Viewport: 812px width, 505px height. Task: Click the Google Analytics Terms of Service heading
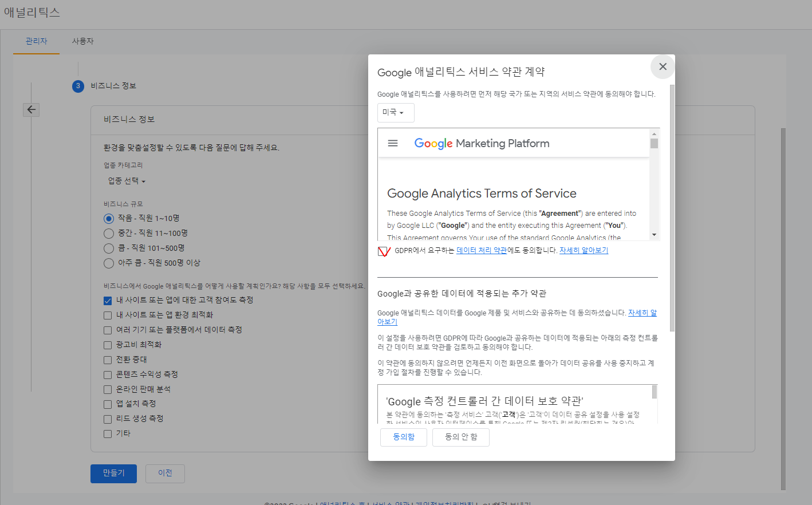click(x=482, y=194)
